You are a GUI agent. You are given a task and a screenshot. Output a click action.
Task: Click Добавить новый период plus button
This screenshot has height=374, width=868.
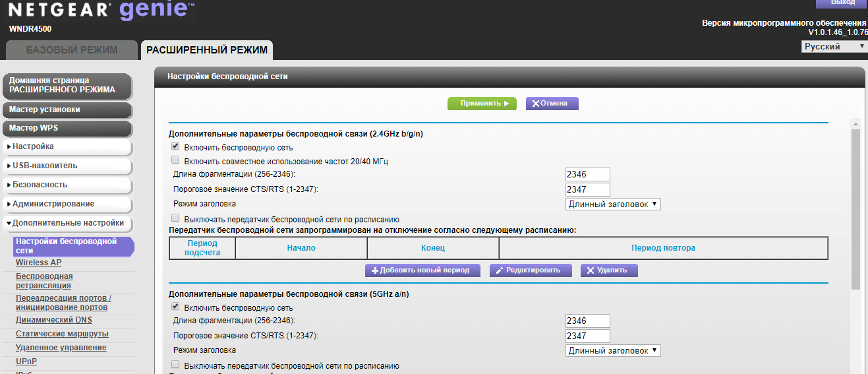[422, 270]
